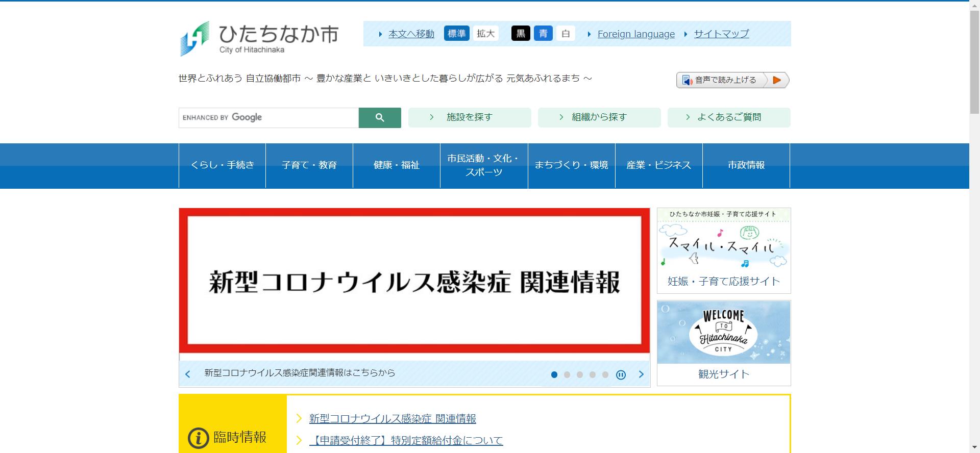Set text size to 標準
980x453 pixels.
(457, 34)
